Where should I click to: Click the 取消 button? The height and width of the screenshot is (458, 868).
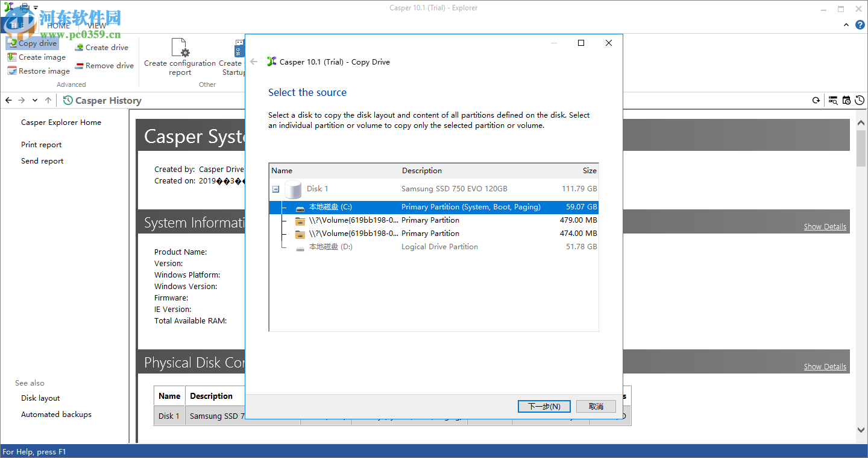coord(596,407)
